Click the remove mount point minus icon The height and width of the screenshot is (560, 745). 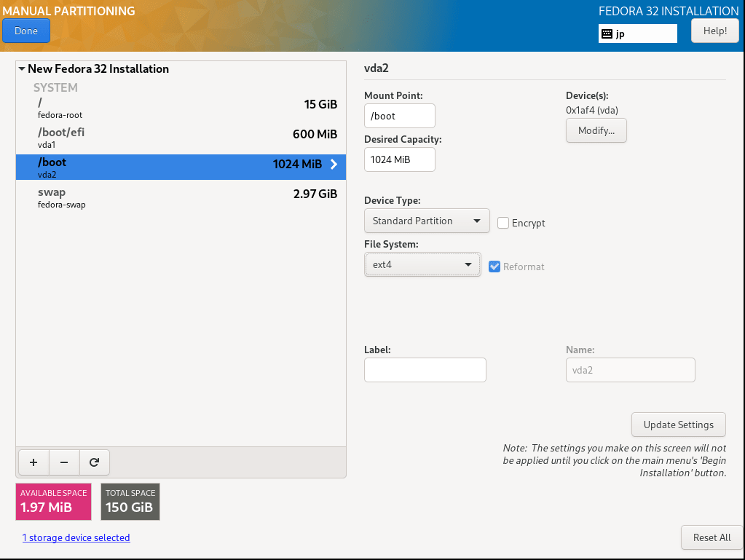click(x=64, y=462)
